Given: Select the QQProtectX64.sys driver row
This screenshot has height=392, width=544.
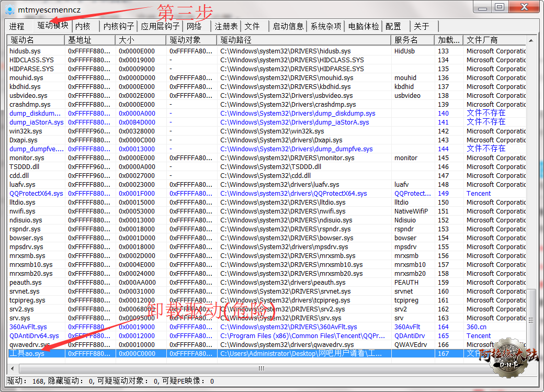Looking at the screenshot, I should tap(36, 194).
